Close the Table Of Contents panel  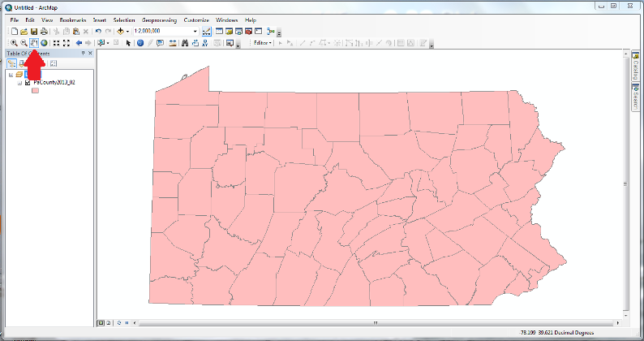pyautogui.click(x=90, y=53)
